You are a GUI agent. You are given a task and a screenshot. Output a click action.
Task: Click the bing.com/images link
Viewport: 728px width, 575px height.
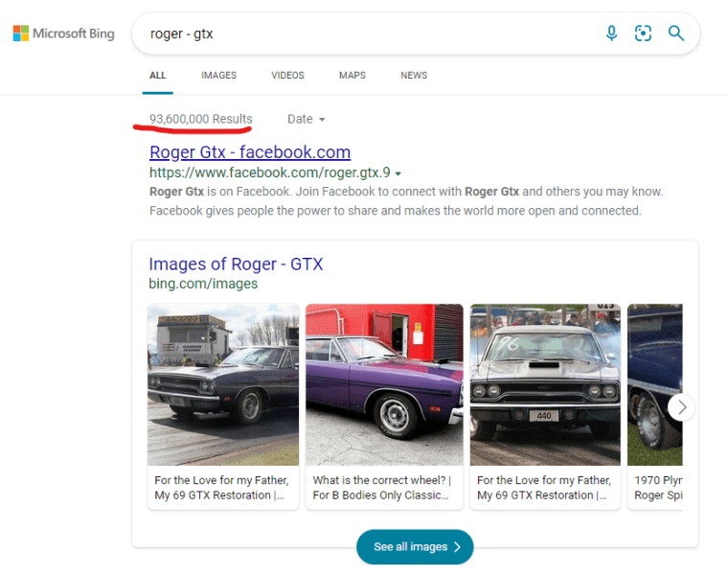(x=203, y=284)
